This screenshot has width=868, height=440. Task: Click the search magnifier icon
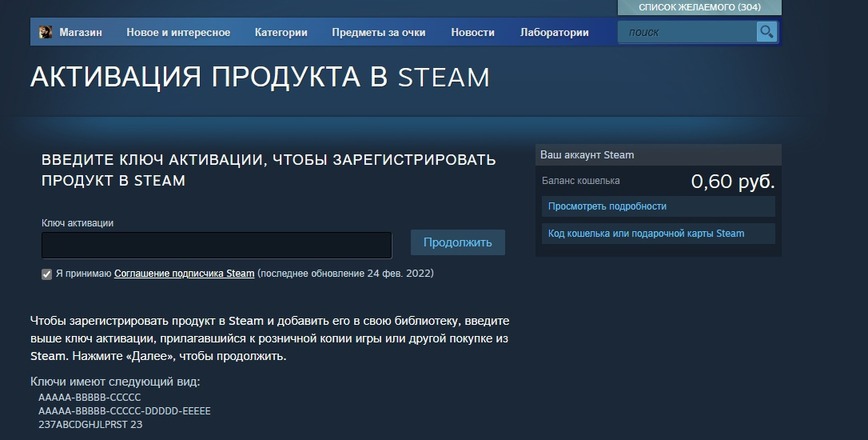tap(766, 32)
